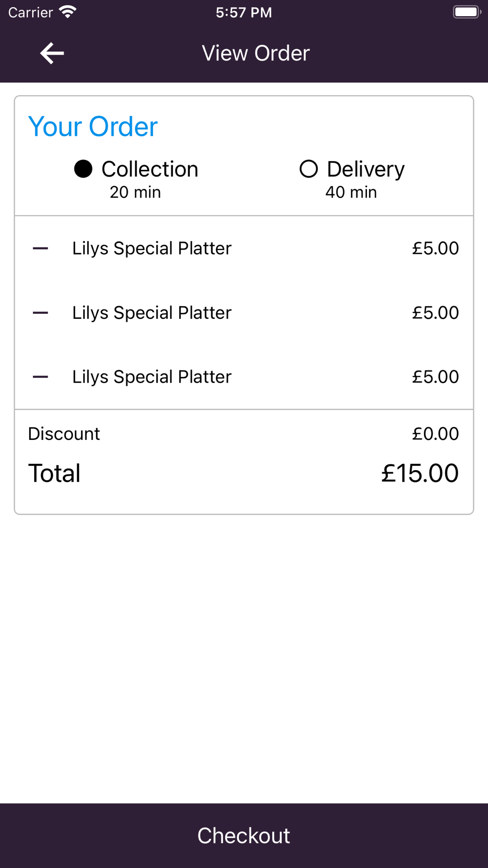Tap the Discount row label
488x868 pixels.
(64, 434)
